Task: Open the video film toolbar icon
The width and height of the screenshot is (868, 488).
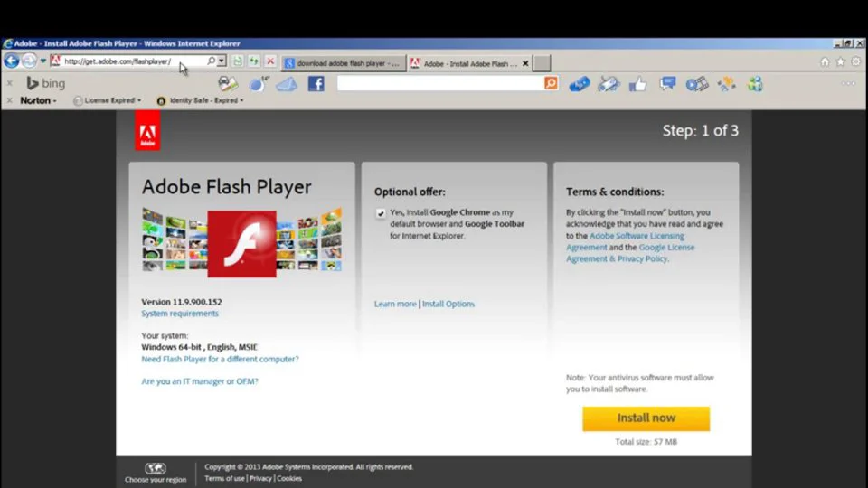Action: [x=697, y=84]
